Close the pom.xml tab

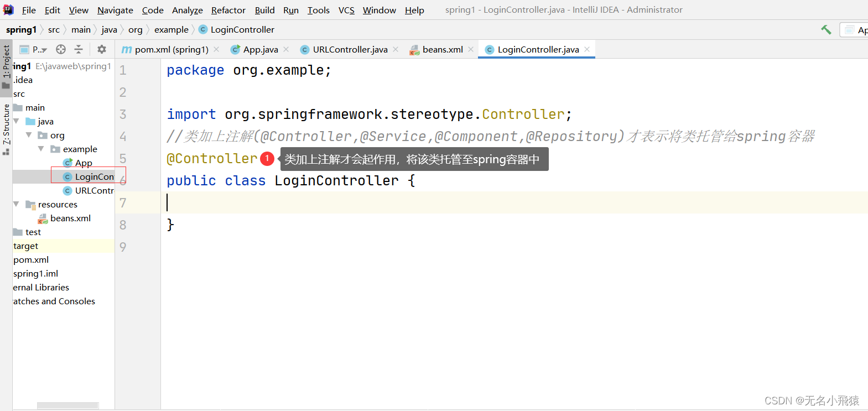pyautogui.click(x=216, y=49)
